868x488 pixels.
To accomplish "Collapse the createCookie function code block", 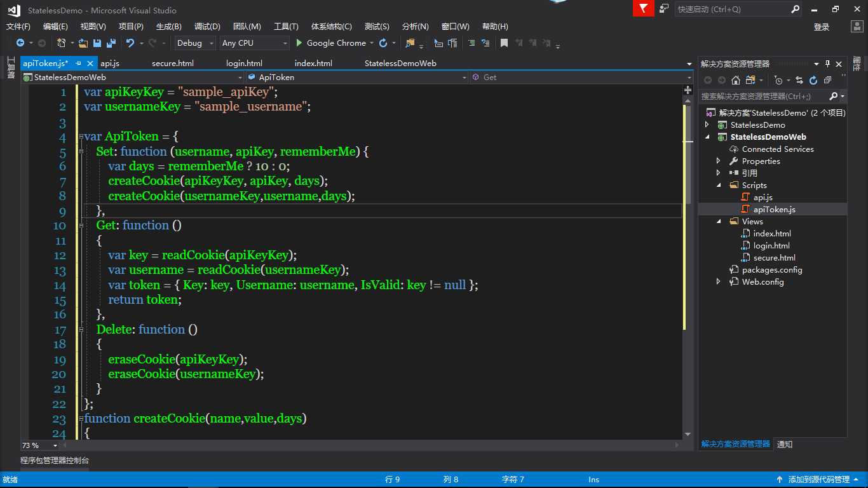I will [81, 418].
